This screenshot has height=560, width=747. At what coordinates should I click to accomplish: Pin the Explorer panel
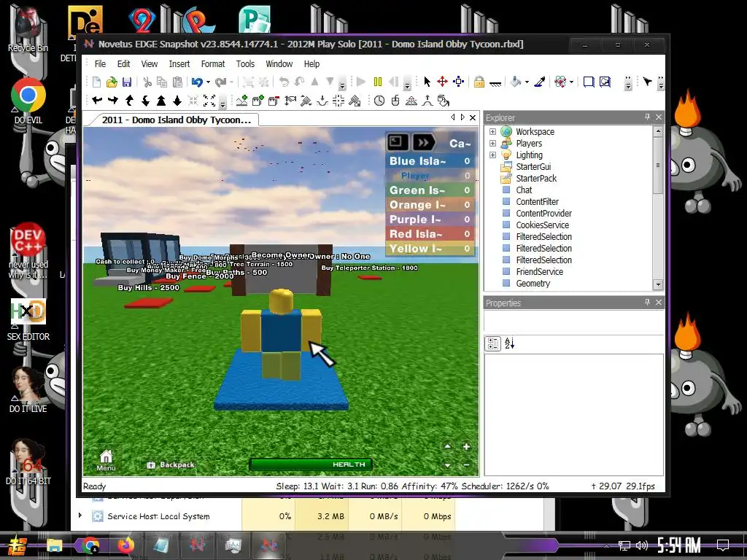647,117
